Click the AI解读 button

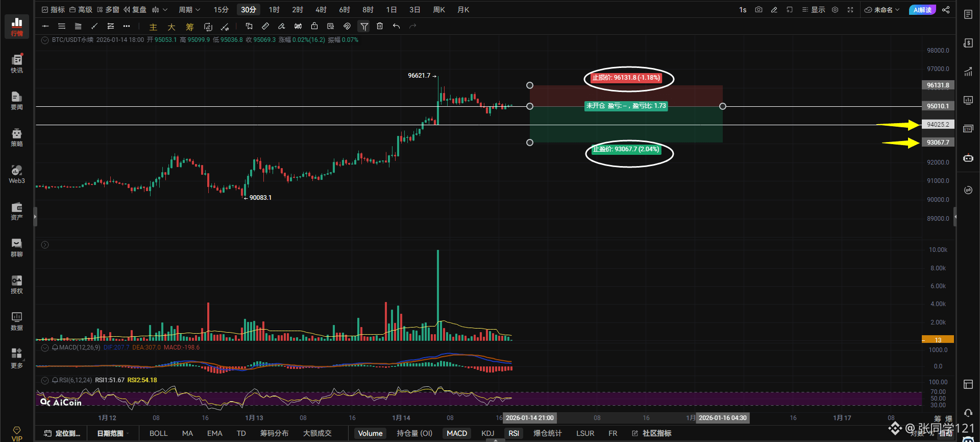[922, 10]
